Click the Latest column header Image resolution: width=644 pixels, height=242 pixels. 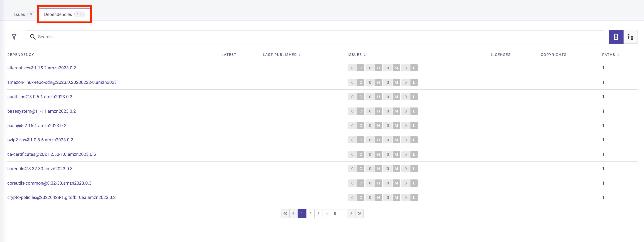tap(229, 55)
